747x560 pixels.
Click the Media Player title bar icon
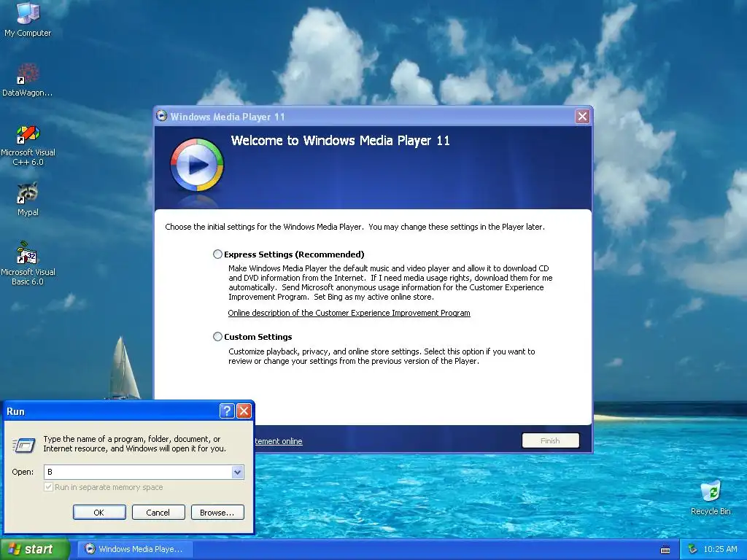tap(162, 116)
